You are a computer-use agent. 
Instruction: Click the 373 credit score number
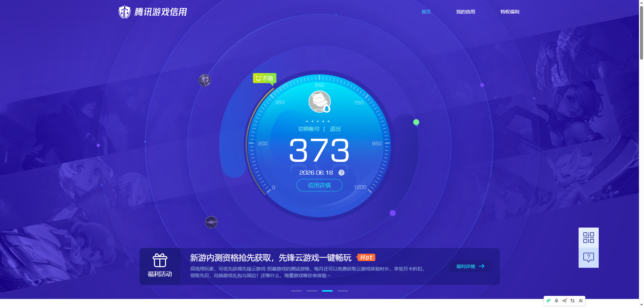point(319,150)
